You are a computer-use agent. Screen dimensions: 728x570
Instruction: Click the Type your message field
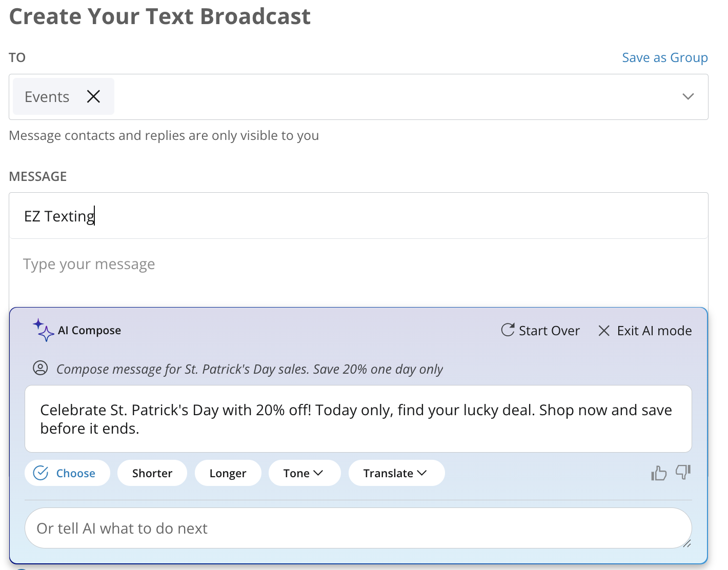(358, 272)
